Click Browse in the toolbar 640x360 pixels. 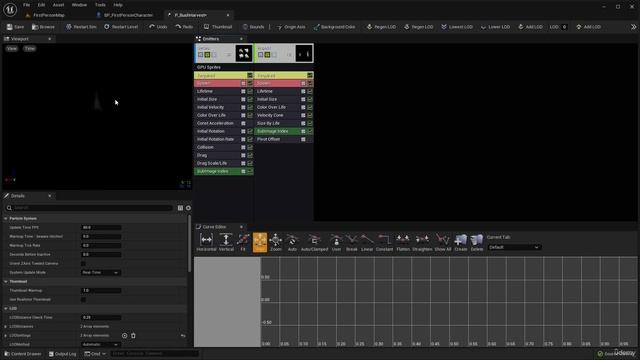tap(43, 27)
